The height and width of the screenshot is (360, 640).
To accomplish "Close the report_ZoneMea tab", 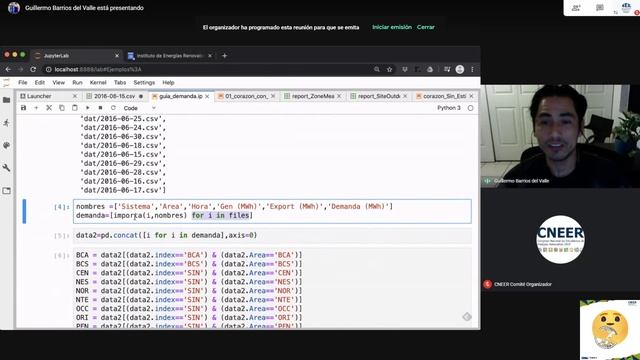I will [x=339, y=96].
